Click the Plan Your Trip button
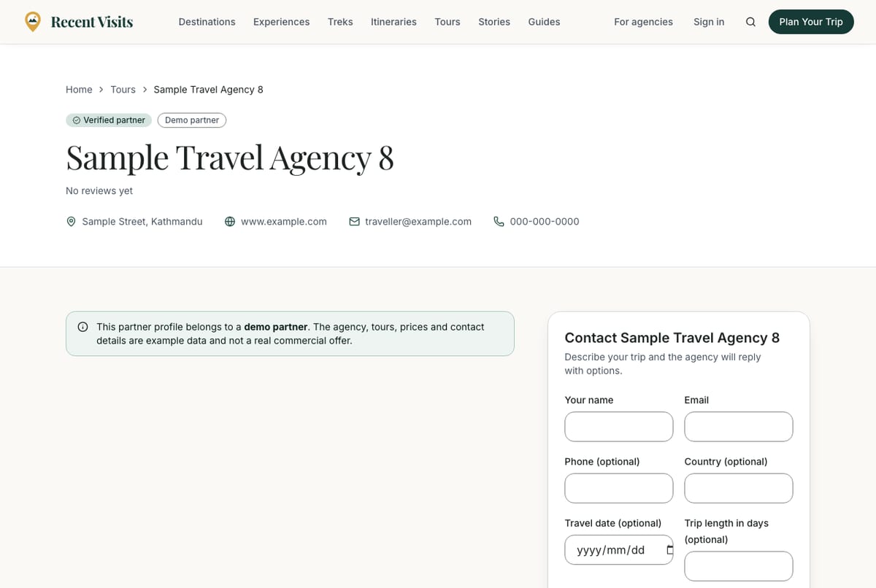Image resolution: width=876 pixels, height=588 pixels. (811, 22)
